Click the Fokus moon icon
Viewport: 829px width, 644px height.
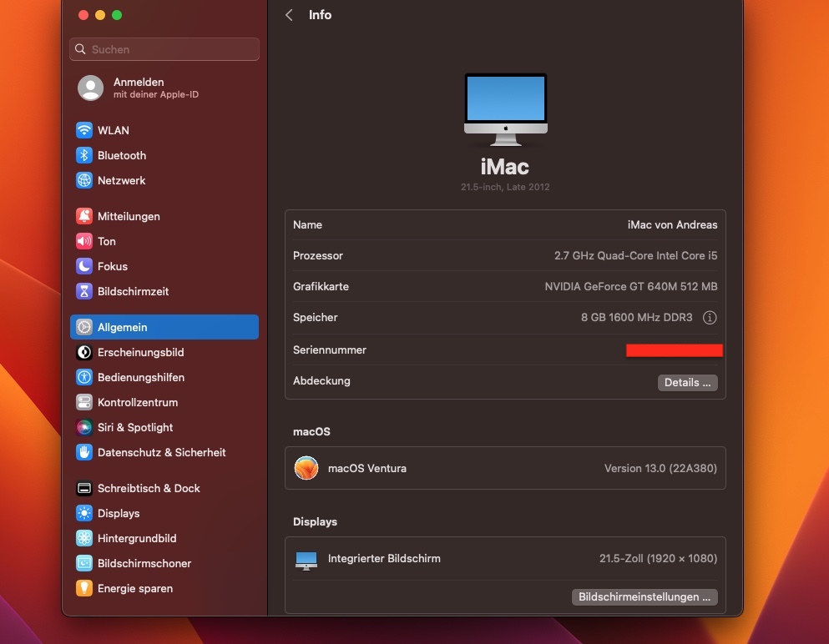point(84,266)
